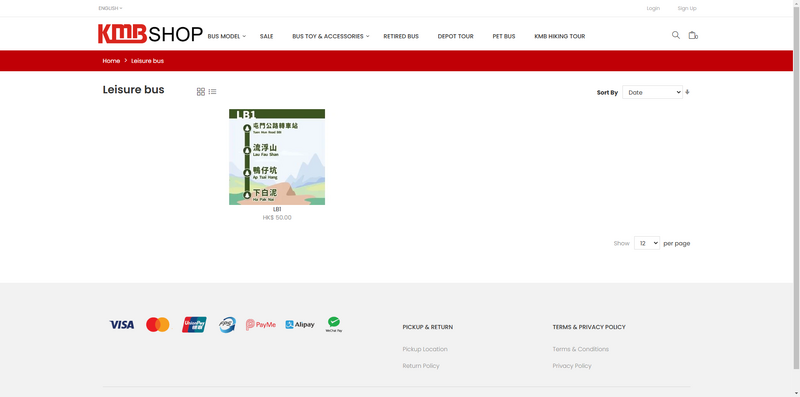Expand the BUS MODEL menu
800x397 pixels.
tap(227, 36)
